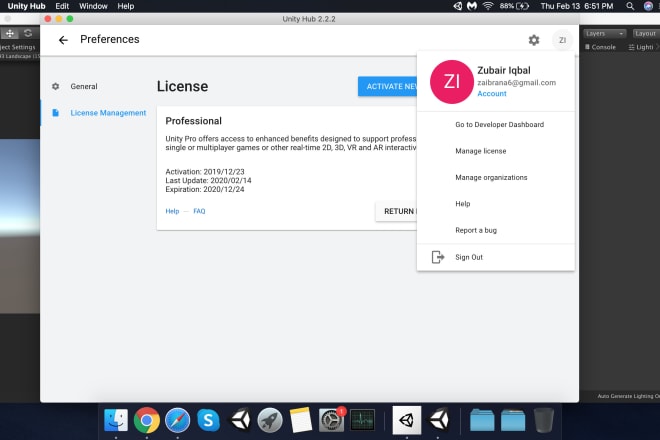Viewport: 660px width, 440px height.
Task: Open the Account link under email
Action: coord(492,93)
